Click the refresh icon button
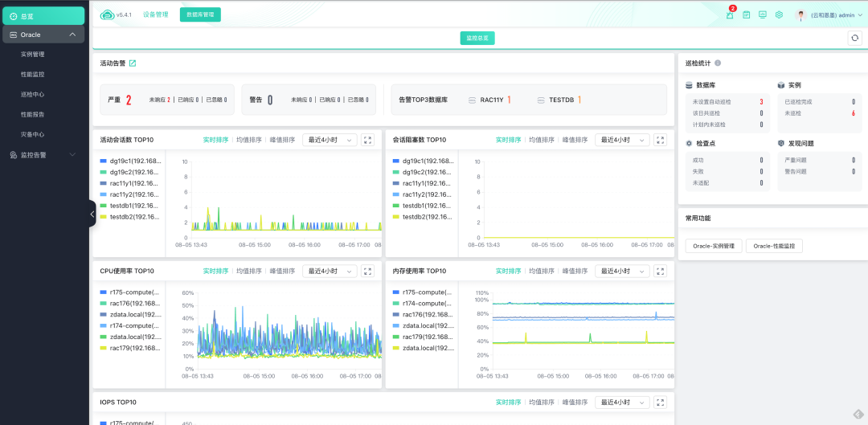868x425 pixels. (855, 38)
